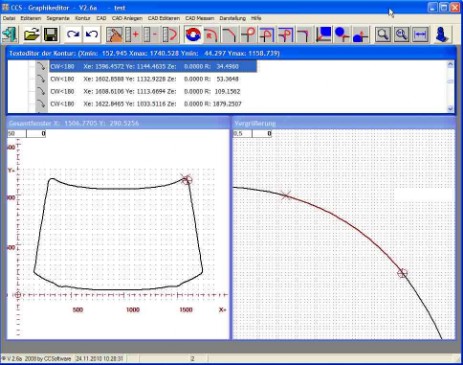Viewport: 463px width, 365px height.
Task: Open the Darstellung menu
Action: (232, 18)
